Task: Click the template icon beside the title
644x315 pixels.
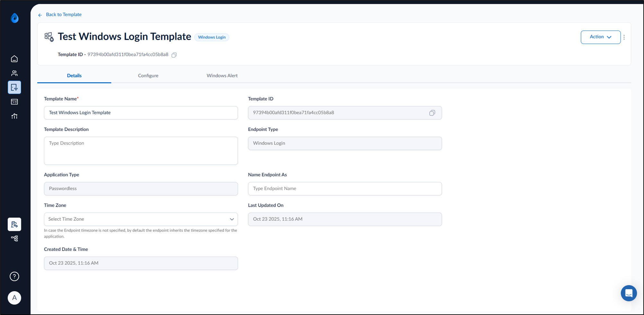Action: point(49,37)
